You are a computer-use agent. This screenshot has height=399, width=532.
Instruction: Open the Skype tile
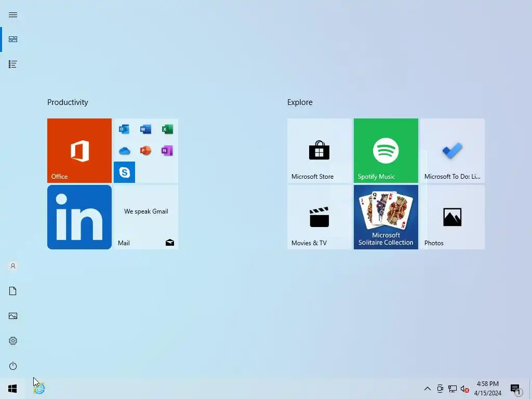(x=124, y=172)
